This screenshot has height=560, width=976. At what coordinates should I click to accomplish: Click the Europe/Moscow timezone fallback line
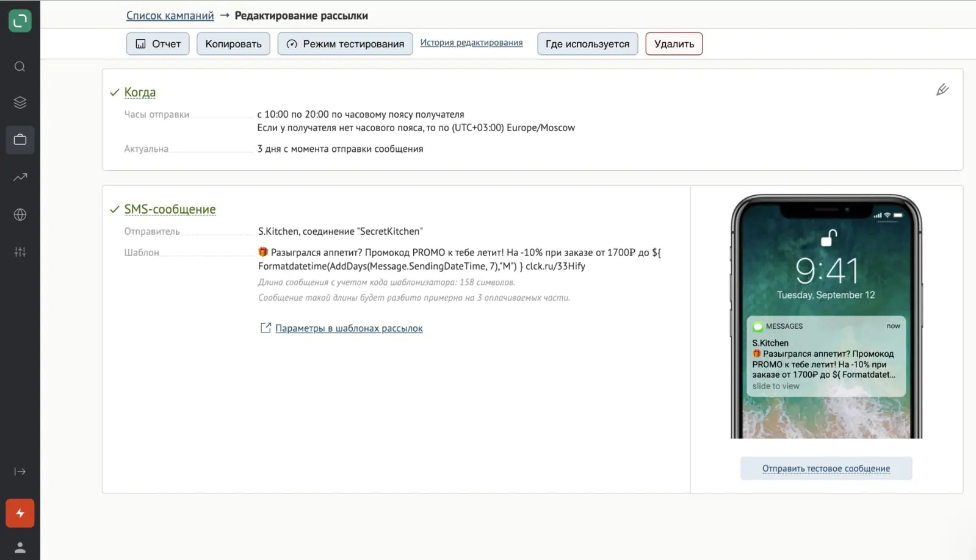pos(416,128)
